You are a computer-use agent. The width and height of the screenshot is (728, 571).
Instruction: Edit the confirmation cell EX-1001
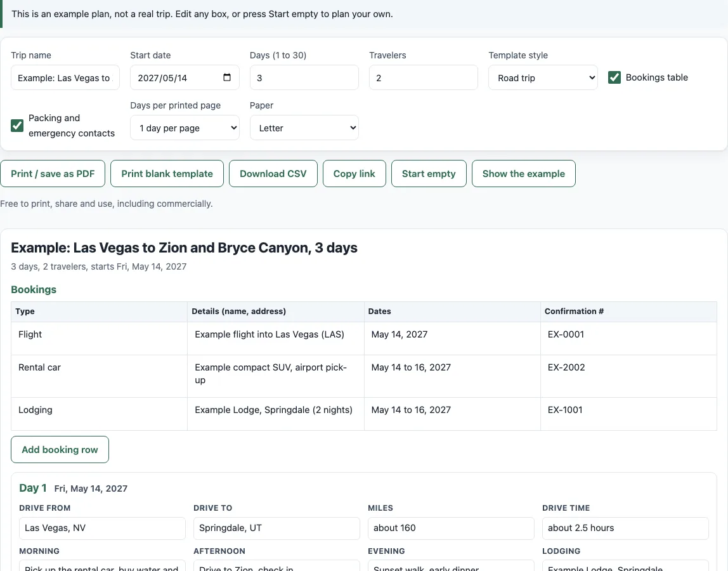[628, 414]
